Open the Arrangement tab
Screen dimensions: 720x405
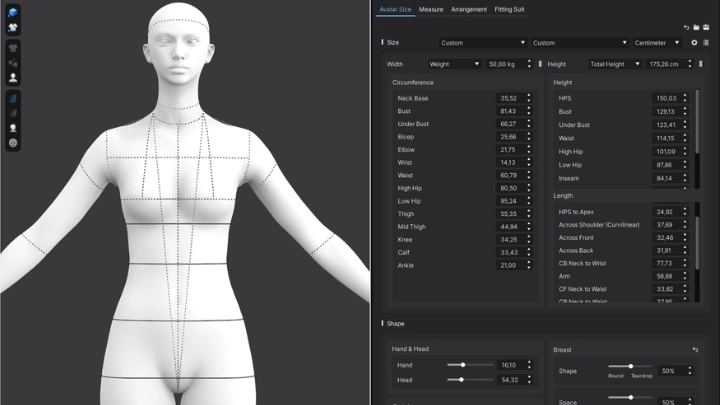pos(469,9)
